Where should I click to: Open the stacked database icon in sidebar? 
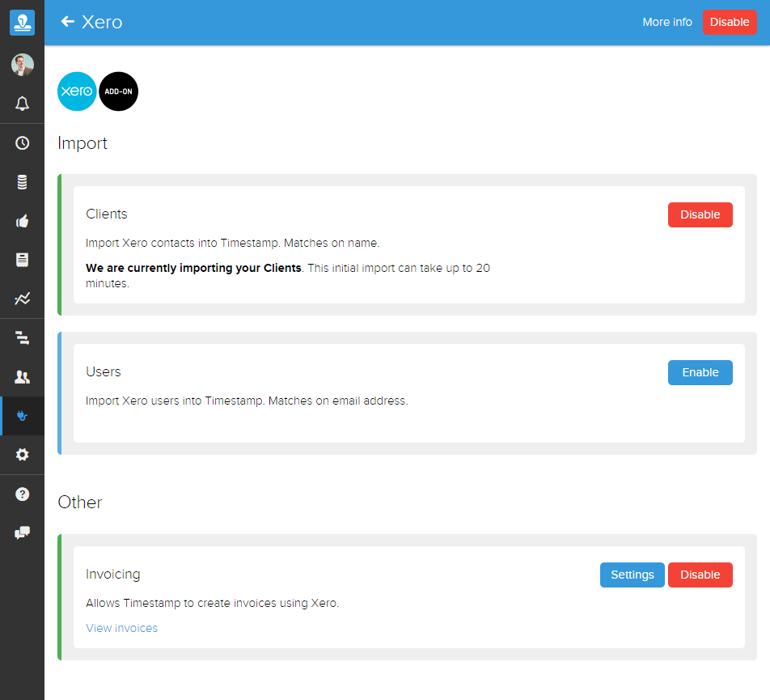22,182
